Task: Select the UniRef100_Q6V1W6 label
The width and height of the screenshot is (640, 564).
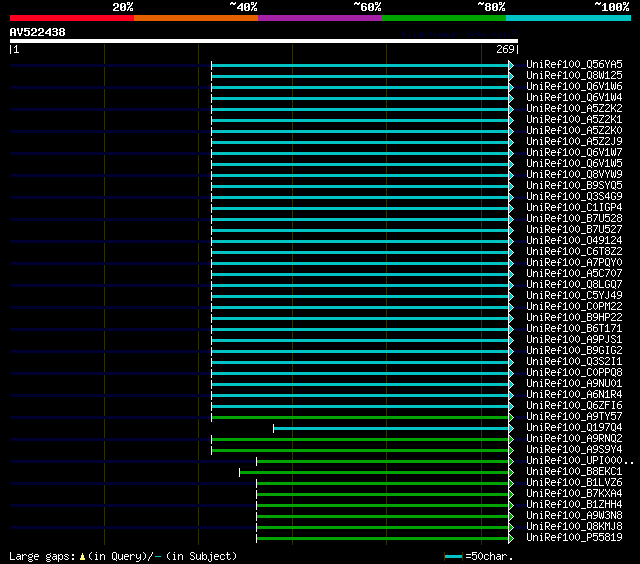Action: pyautogui.click(x=574, y=87)
